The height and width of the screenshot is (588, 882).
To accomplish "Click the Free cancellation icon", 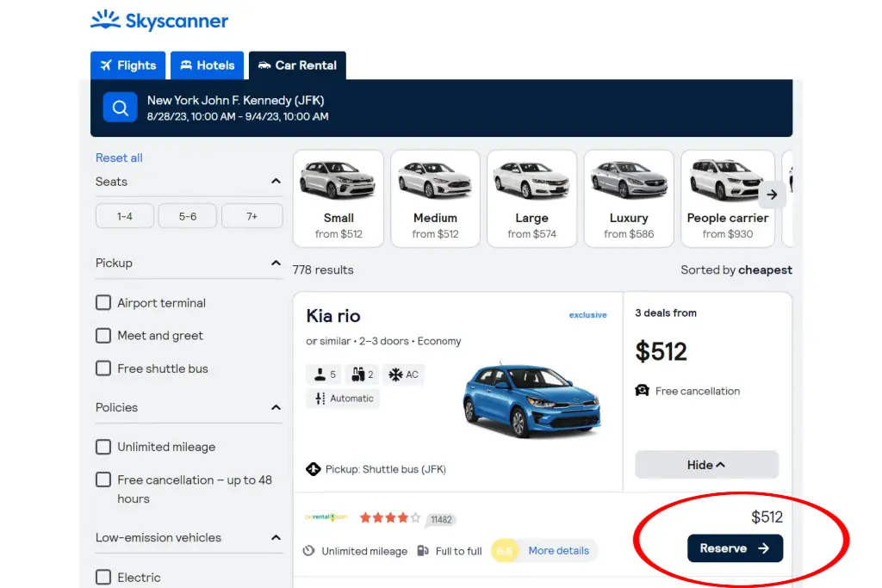I will 643,391.
